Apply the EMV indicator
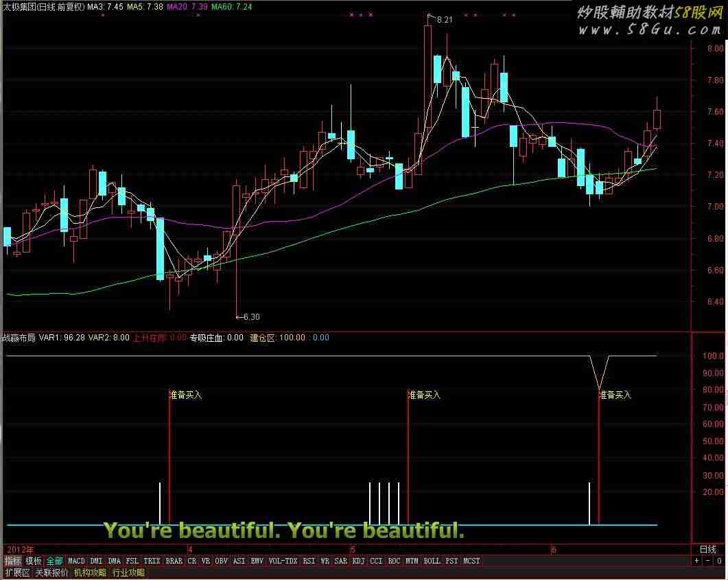Image resolution: width=728 pixels, height=580 pixels. [x=257, y=561]
